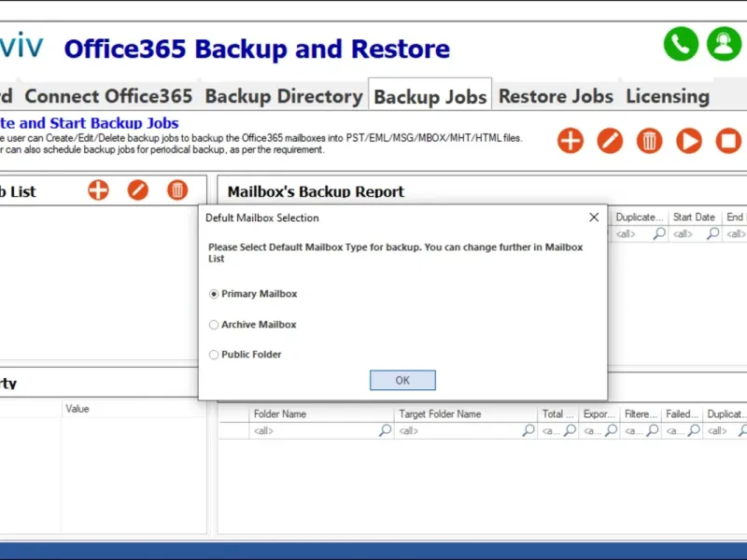The image size is (747, 560).
Task: Choose the Archive Mailbox option
Action: pos(214,325)
